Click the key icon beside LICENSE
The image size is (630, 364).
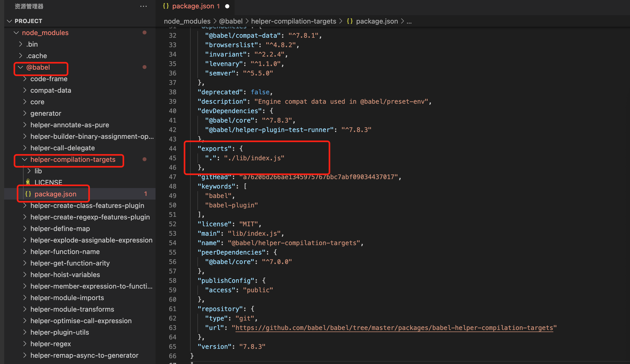pos(28,182)
